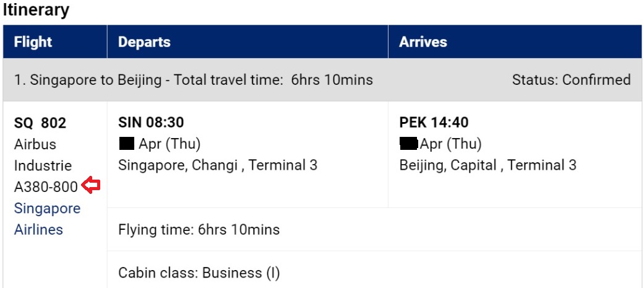The image size is (644, 288).
Task: Click the Beijing, Capital, Terminal 3 text
Action: pyautogui.click(x=487, y=165)
